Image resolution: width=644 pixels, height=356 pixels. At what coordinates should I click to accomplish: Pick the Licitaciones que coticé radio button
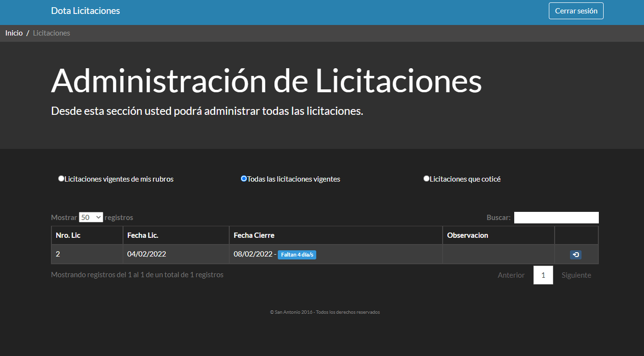click(426, 179)
